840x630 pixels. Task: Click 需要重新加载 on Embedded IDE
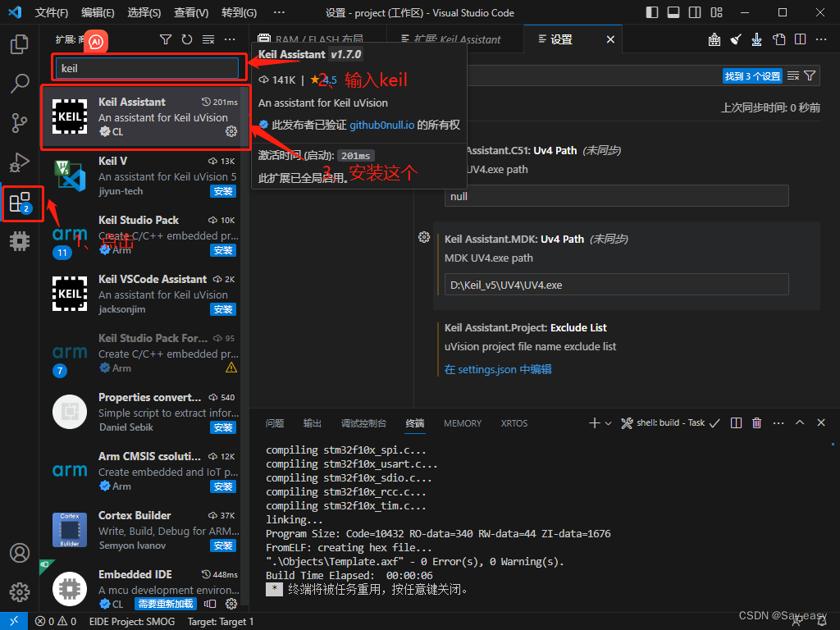pyautogui.click(x=166, y=604)
